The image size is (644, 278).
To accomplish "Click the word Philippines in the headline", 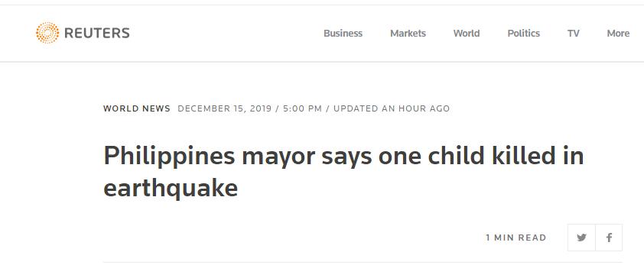I will click(169, 157).
